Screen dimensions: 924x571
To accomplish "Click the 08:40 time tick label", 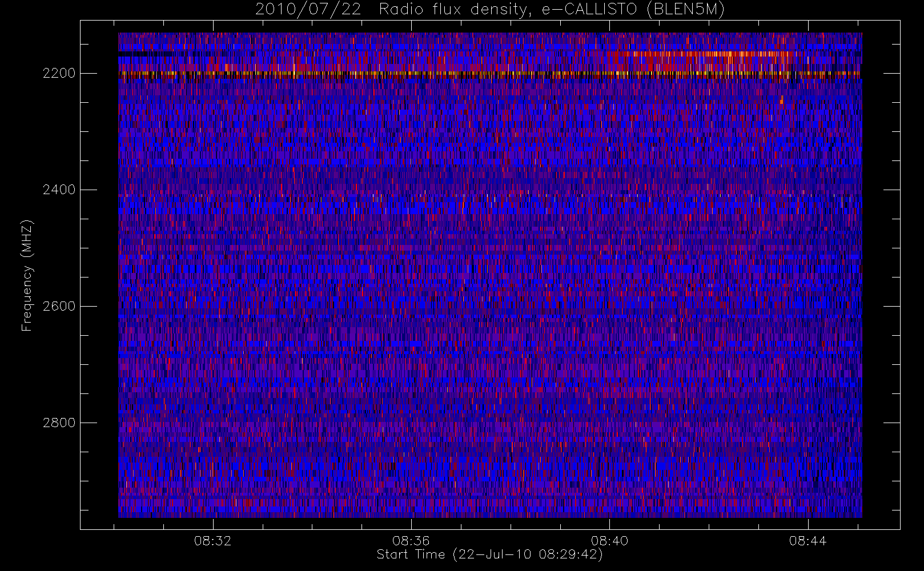I will pos(609,541).
